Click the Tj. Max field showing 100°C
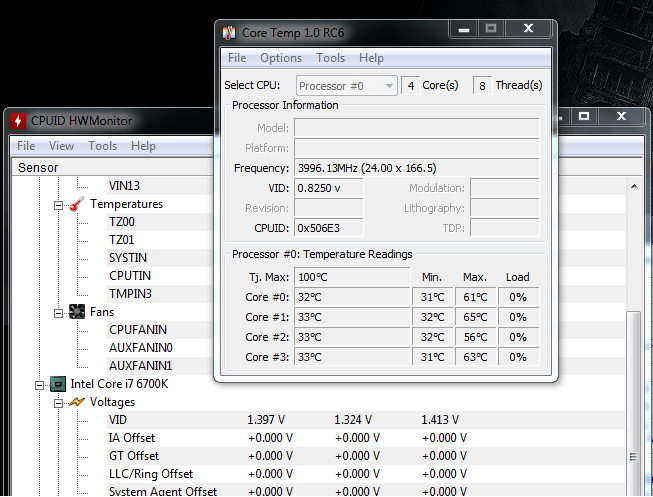653x497 pixels. (352, 277)
